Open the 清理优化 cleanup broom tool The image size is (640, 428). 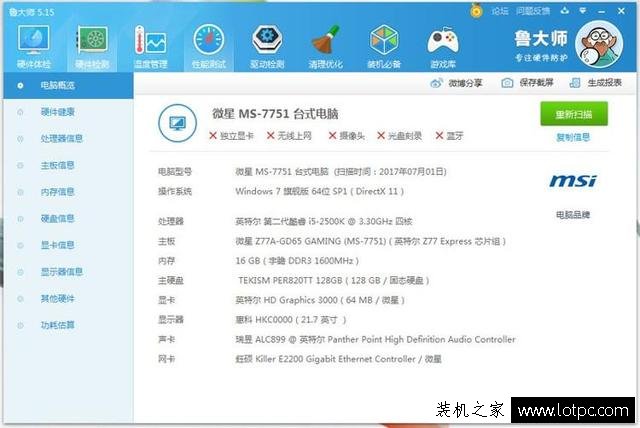point(325,46)
